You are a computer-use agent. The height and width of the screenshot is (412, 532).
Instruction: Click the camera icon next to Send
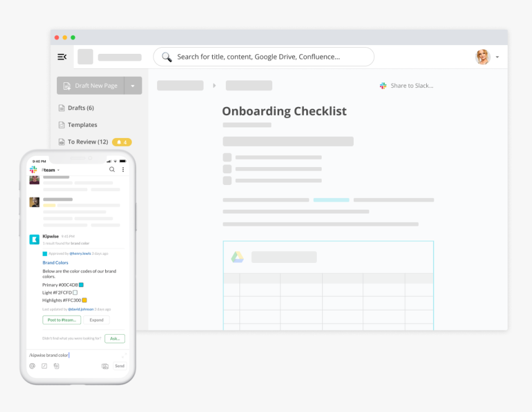pyautogui.click(x=105, y=366)
